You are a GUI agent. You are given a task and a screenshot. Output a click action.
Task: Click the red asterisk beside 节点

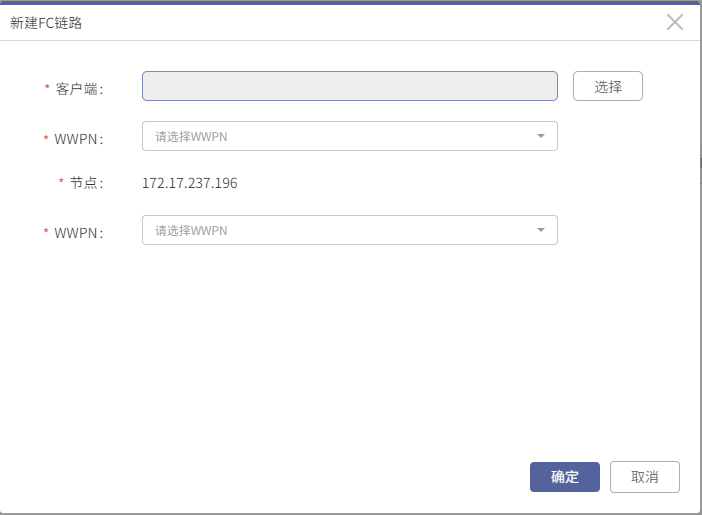(61, 180)
